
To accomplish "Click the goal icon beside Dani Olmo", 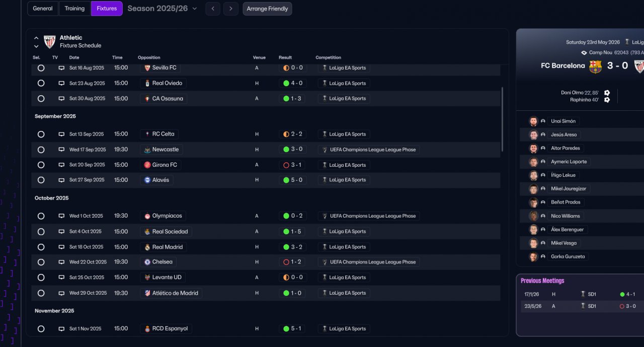I will coord(607,93).
